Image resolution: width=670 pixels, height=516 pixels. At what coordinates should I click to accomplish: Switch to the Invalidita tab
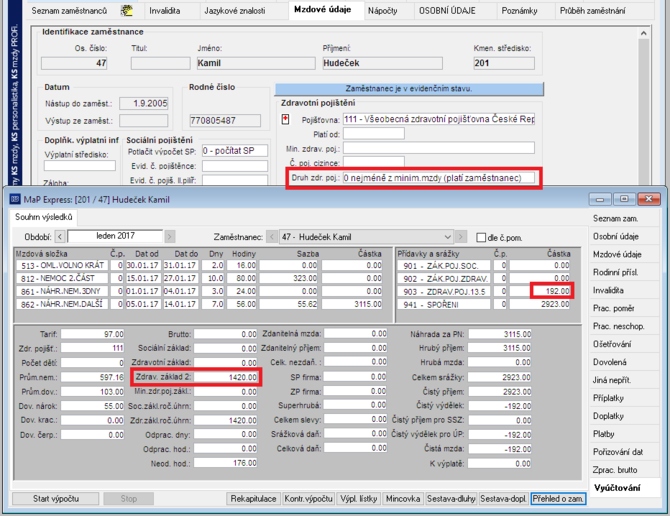point(165,11)
